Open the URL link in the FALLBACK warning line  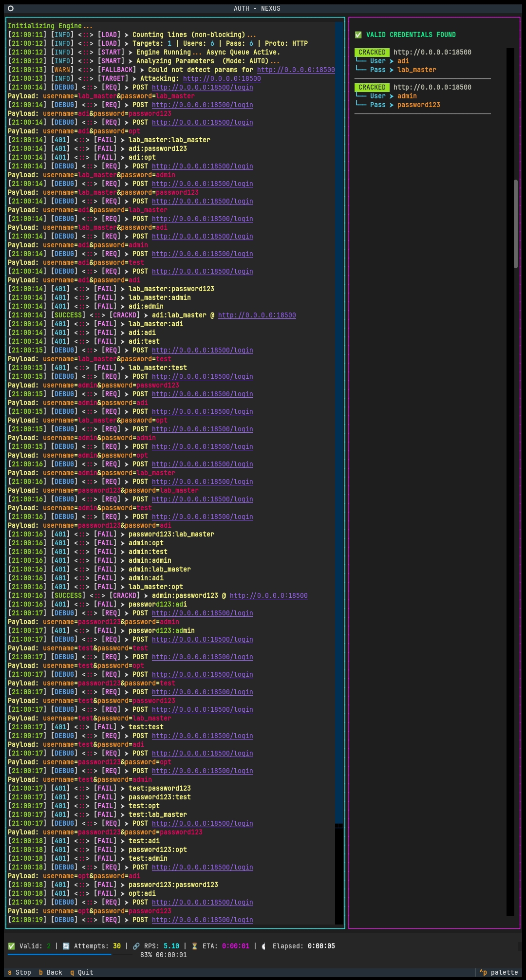296,70
